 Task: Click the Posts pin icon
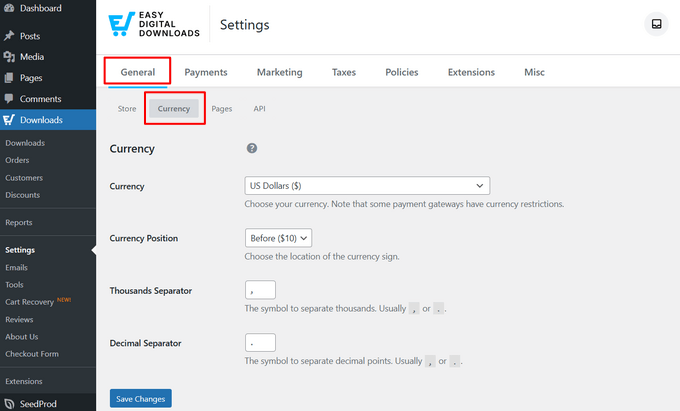pyautogui.click(x=9, y=36)
